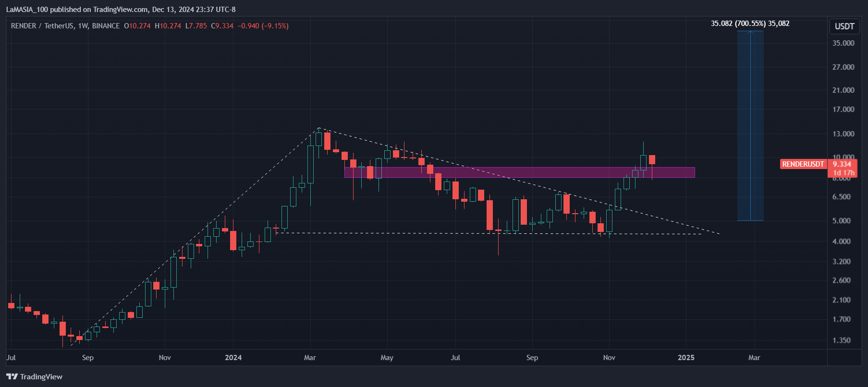
Task: Click the 17.000 price axis label
Action: pyautogui.click(x=843, y=109)
